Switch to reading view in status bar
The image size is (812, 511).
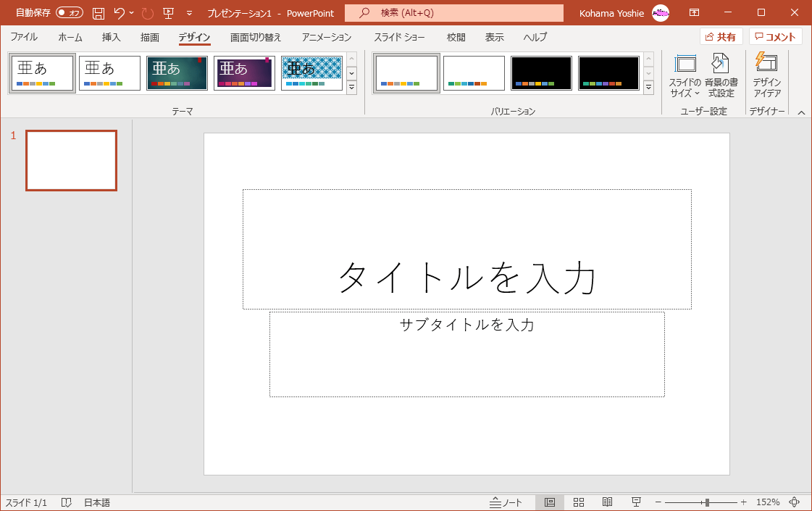point(607,502)
